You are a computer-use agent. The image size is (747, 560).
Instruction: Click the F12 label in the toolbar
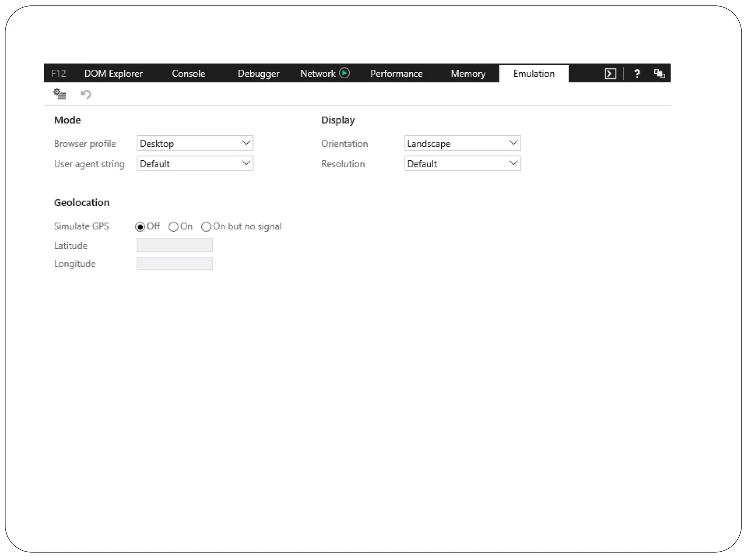point(58,74)
